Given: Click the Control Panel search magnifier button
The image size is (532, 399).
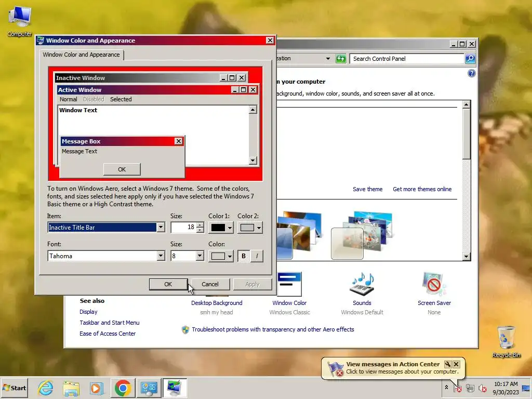Looking at the screenshot, I should pos(470,58).
